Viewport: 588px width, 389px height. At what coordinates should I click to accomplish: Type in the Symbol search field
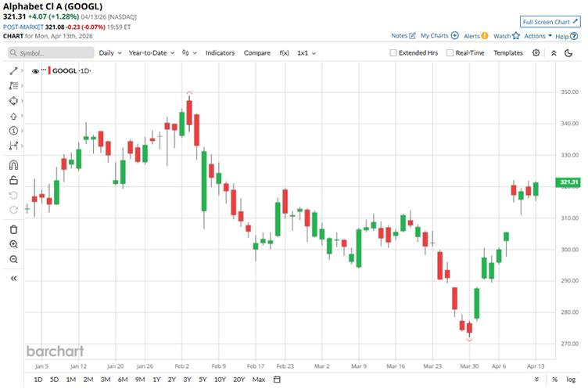tap(52, 52)
